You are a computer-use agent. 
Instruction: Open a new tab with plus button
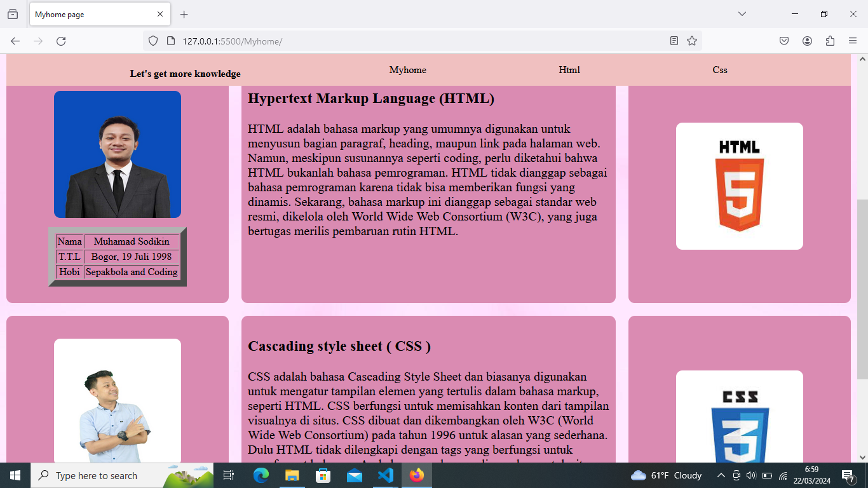coord(184,14)
